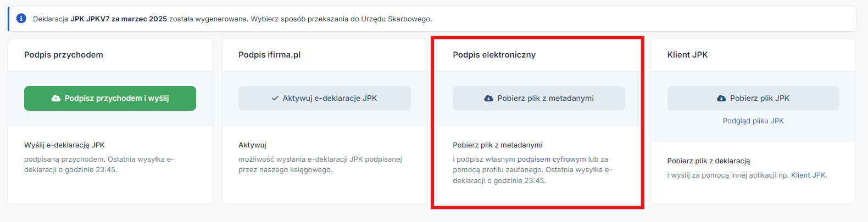Screen dimensions: 868x222
Task: Click the Wyślij e-deklarację JPK subheading
Action: (x=64, y=145)
